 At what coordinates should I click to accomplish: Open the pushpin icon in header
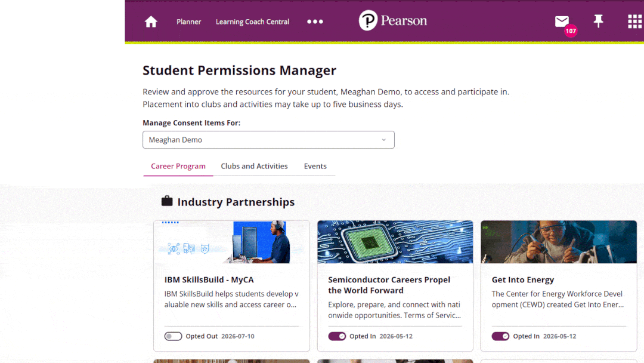(x=599, y=21)
